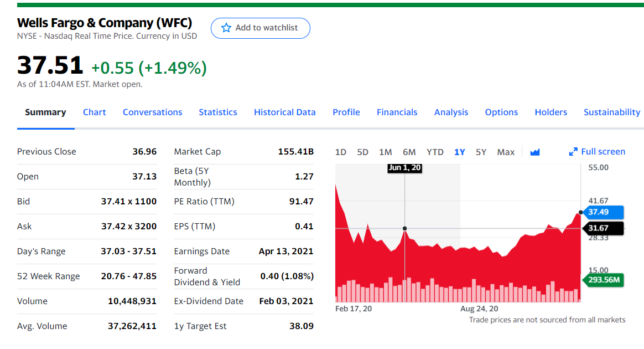Click the PE Ratio value 91.47
The height and width of the screenshot is (349, 644).
point(302,202)
